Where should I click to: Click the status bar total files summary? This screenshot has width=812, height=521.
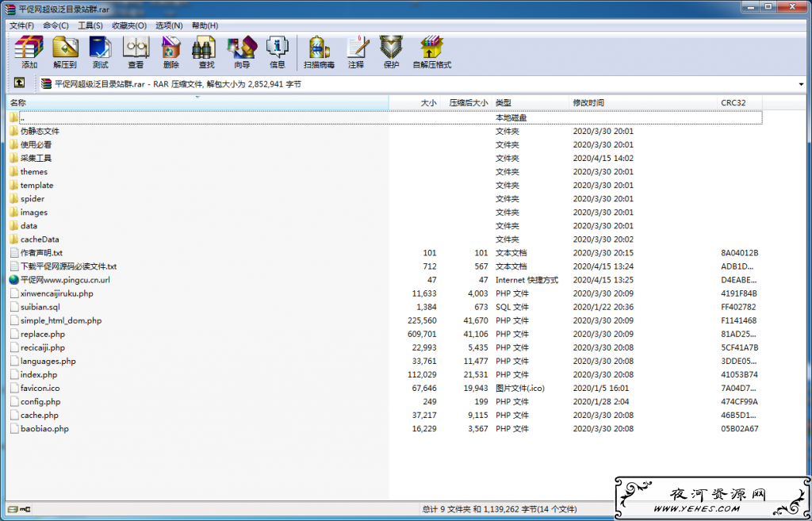(500, 509)
